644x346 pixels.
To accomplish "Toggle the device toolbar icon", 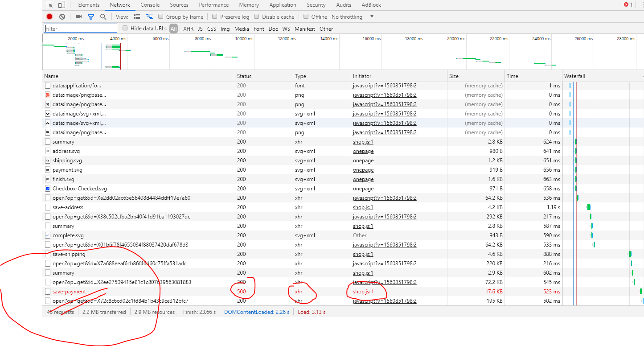I will coord(62,5).
